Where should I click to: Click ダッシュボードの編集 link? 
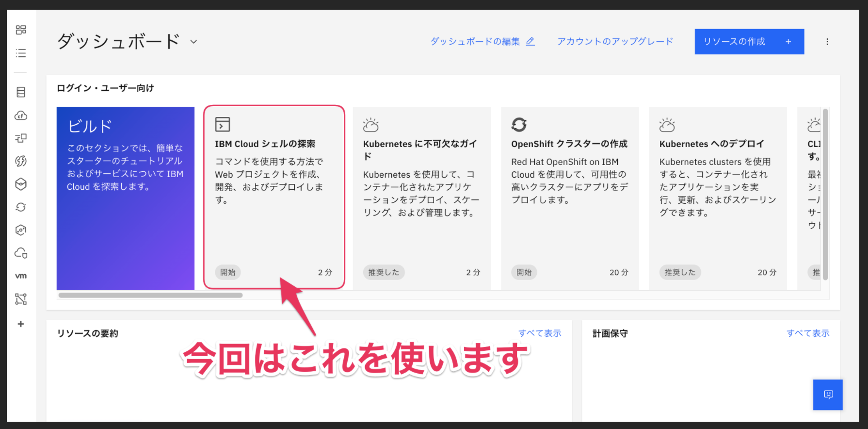coord(475,42)
